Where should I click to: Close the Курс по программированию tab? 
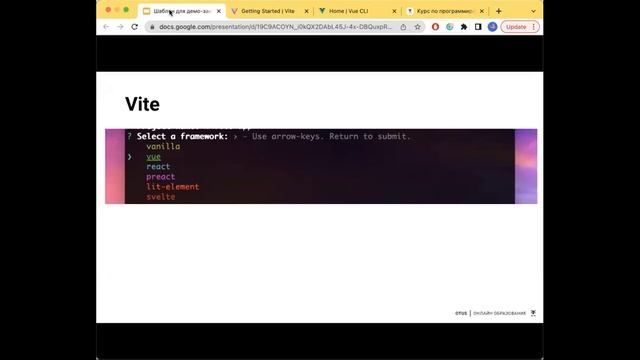482,11
